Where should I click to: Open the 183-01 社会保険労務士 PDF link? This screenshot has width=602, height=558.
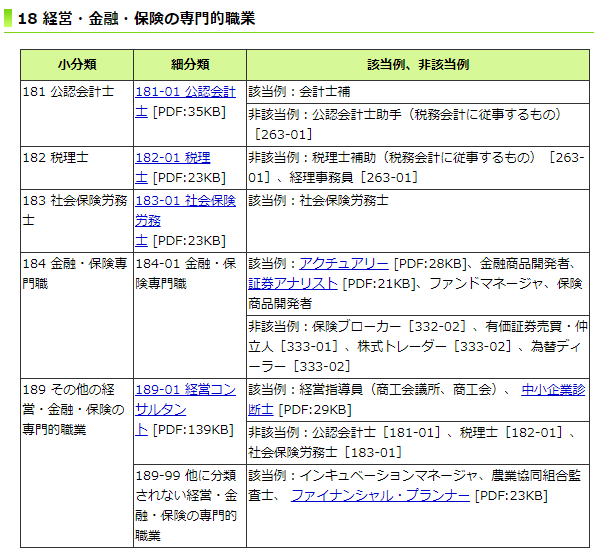[x=185, y=201]
